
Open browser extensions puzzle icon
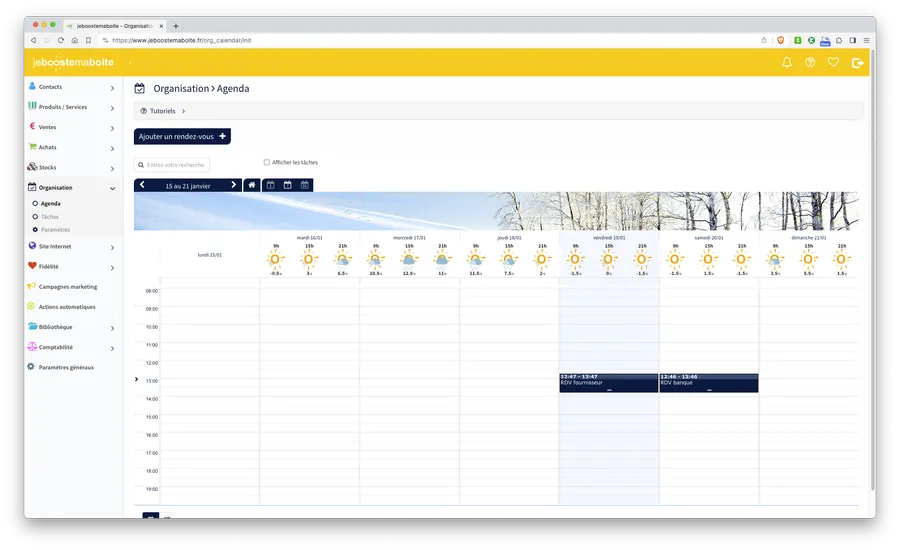[x=839, y=40]
